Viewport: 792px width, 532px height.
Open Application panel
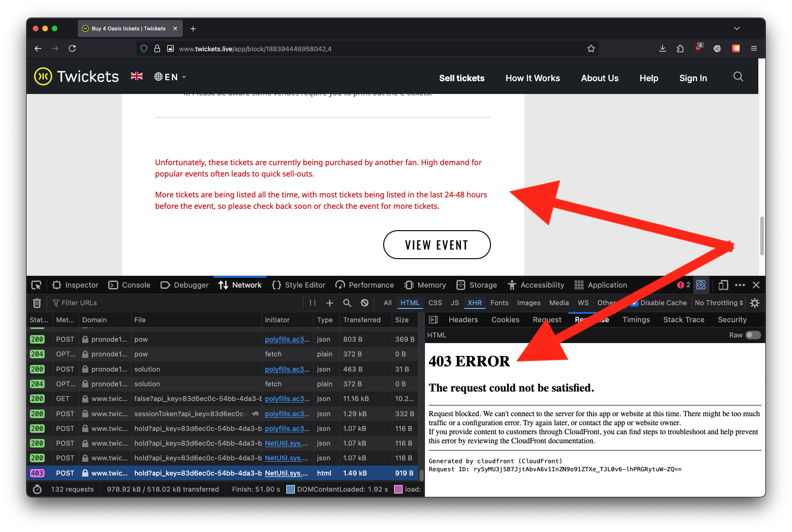point(601,285)
